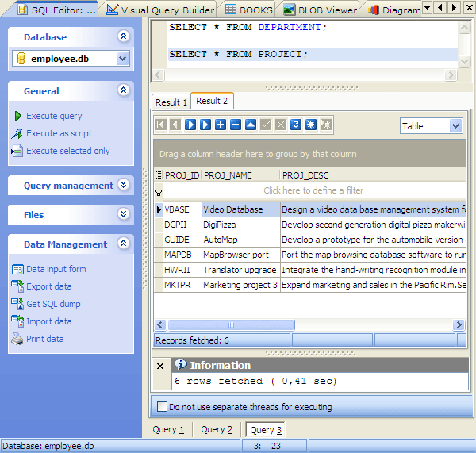Screen dimensions: 476x453
Task: Click the asterisk bookmark navigator button
Action: point(310,125)
